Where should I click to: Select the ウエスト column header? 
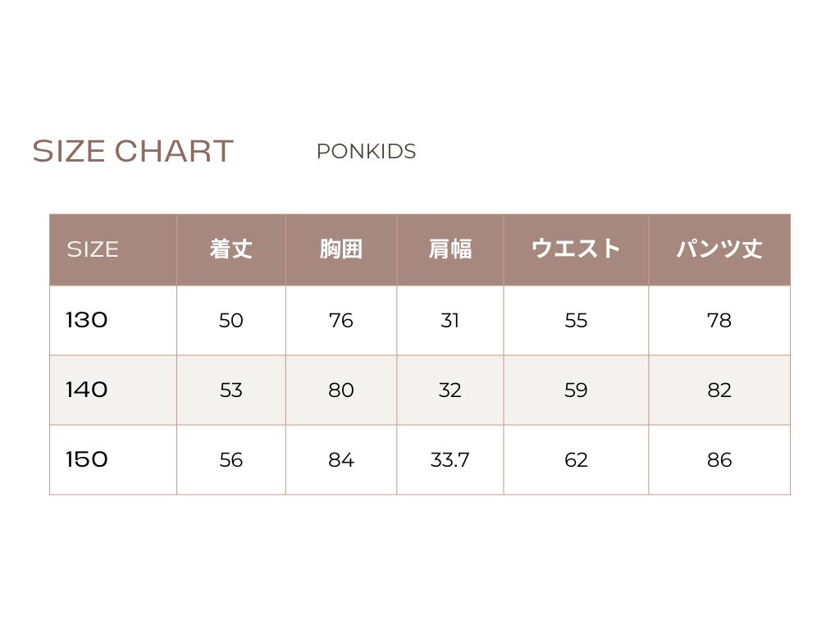pos(576,249)
